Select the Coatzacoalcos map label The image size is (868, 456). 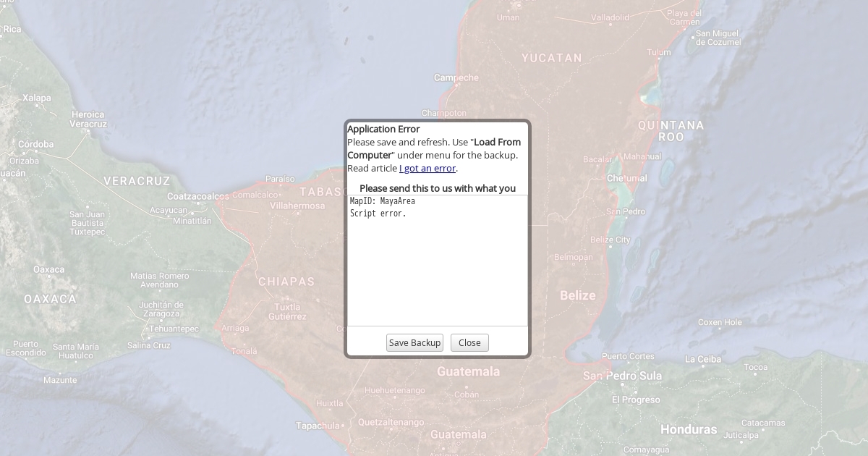(197, 196)
